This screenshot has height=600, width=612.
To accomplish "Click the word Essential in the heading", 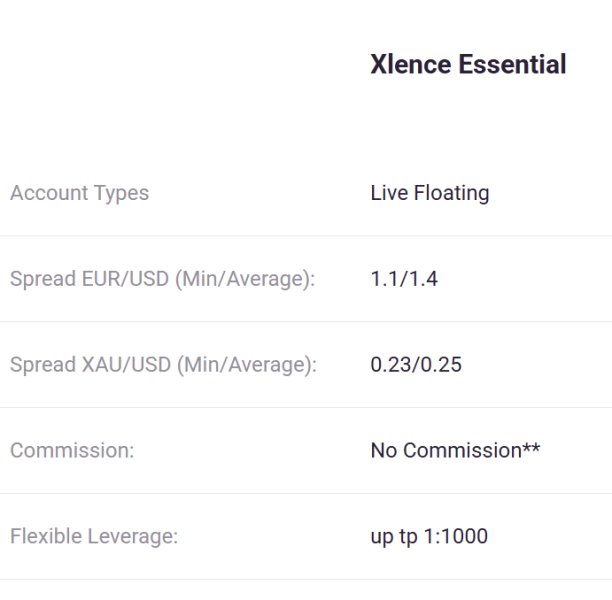I will (512, 65).
